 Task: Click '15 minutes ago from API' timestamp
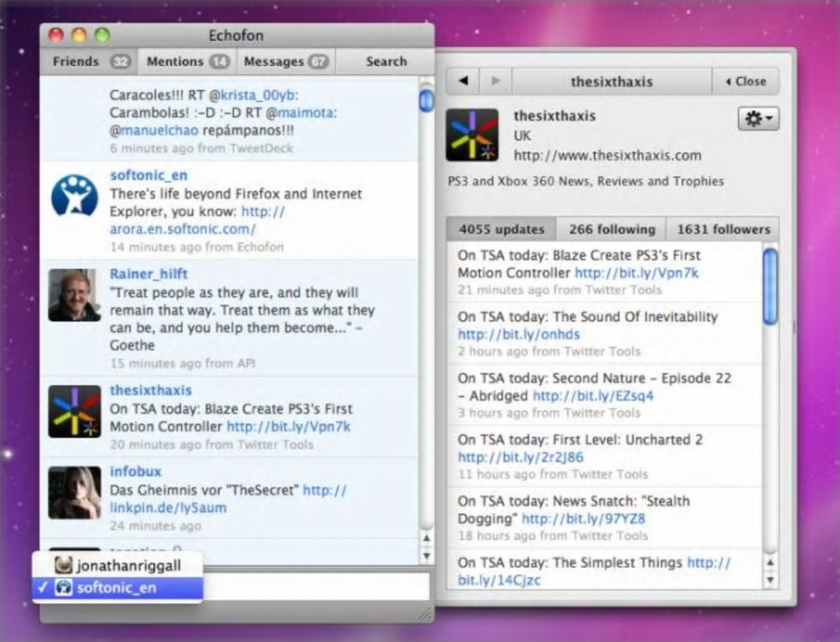(x=182, y=364)
